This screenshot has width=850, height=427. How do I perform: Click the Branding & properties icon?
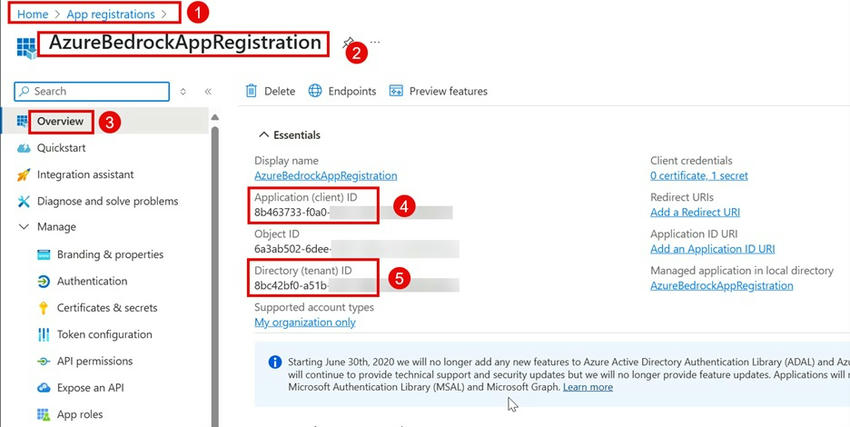(43, 255)
